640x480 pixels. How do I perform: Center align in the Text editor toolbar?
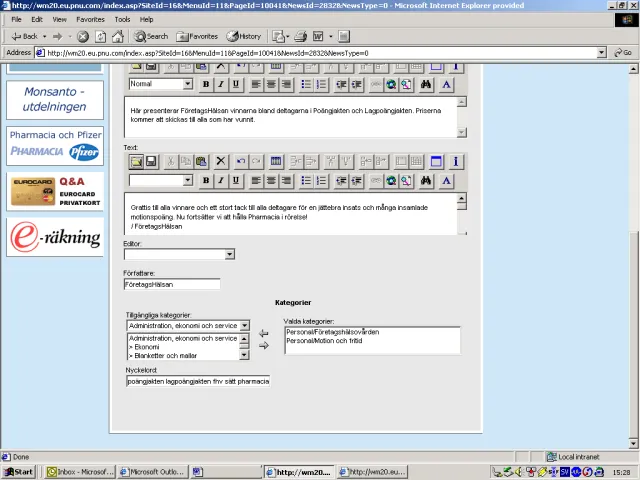point(271,180)
